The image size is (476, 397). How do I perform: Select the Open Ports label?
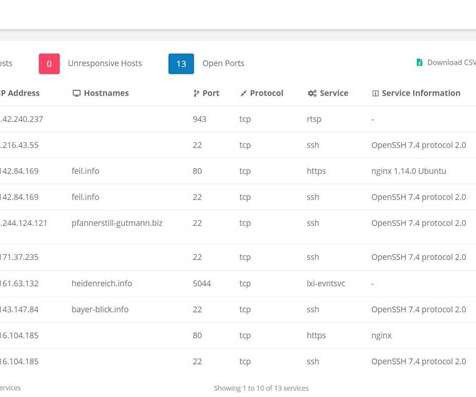click(x=223, y=63)
